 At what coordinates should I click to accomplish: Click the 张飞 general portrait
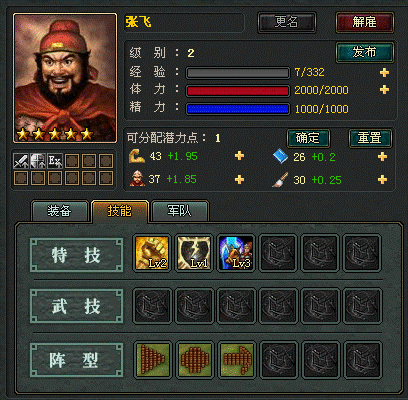click(65, 78)
